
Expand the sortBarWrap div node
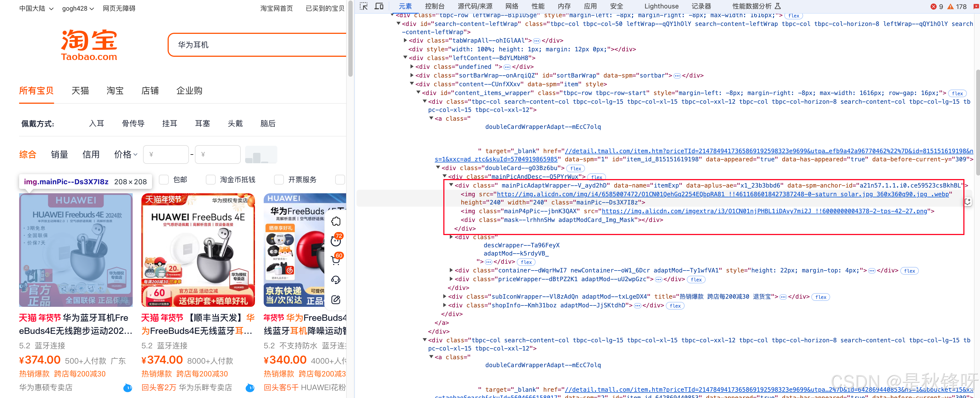pos(412,75)
